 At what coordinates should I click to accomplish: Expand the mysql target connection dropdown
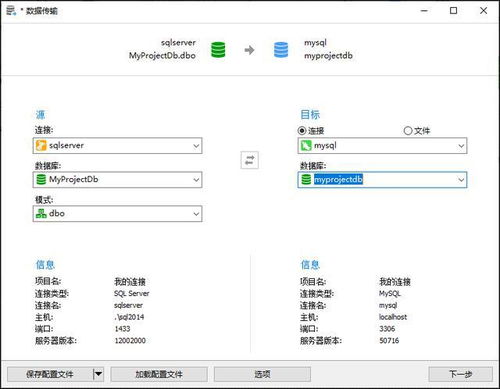(461, 146)
